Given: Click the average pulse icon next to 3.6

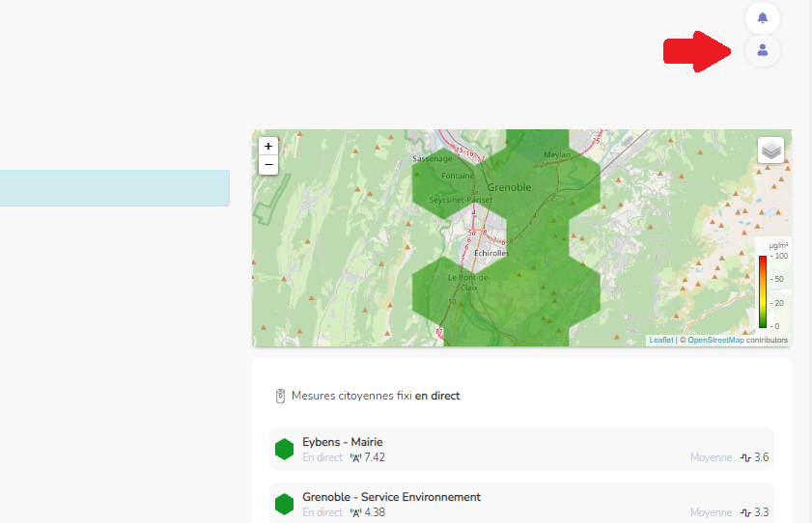Looking at the screenshot, I should [x=745, y=457].
